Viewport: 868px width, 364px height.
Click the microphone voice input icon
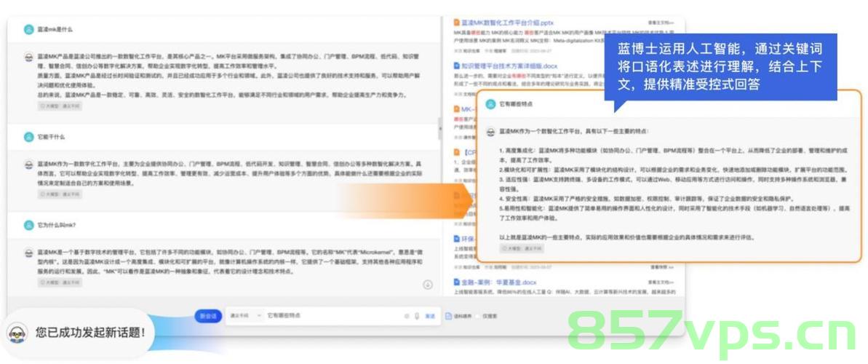click(x=416, y=316)
